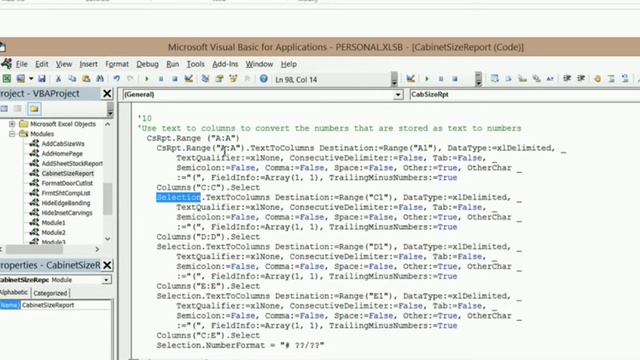The height and width of the screenshot is (360, 640).
Task: Close the Properties pane
Action: tap(107, 265)
